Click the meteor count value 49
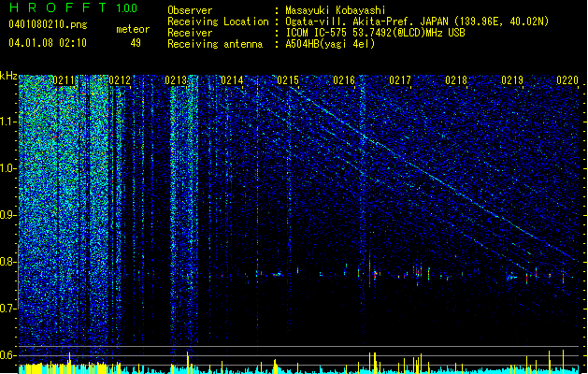The height and width of the screenshot is (374, 588). [x=136, y=43]
